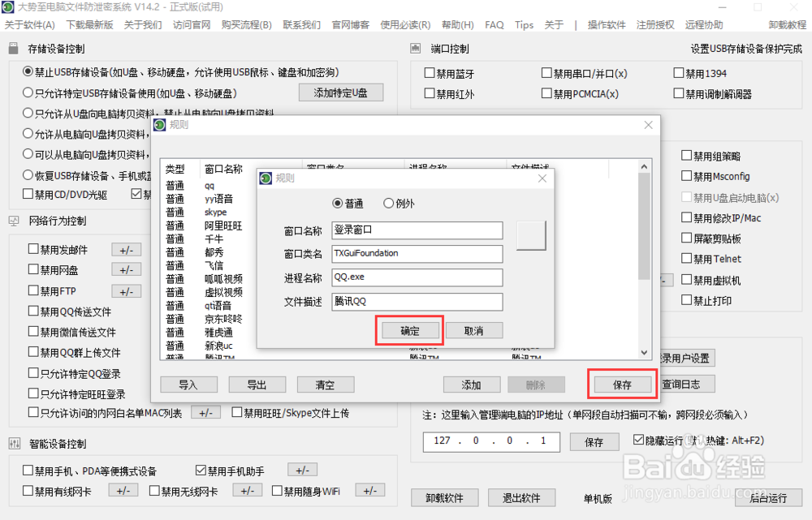
Task: Click the 退出软件 button
Action: pos(521,498)
